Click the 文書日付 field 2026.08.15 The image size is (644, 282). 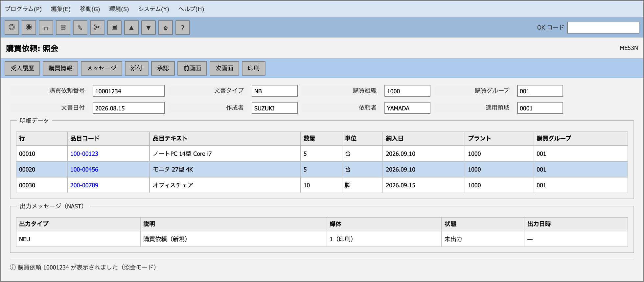click(x=129, y=108)
